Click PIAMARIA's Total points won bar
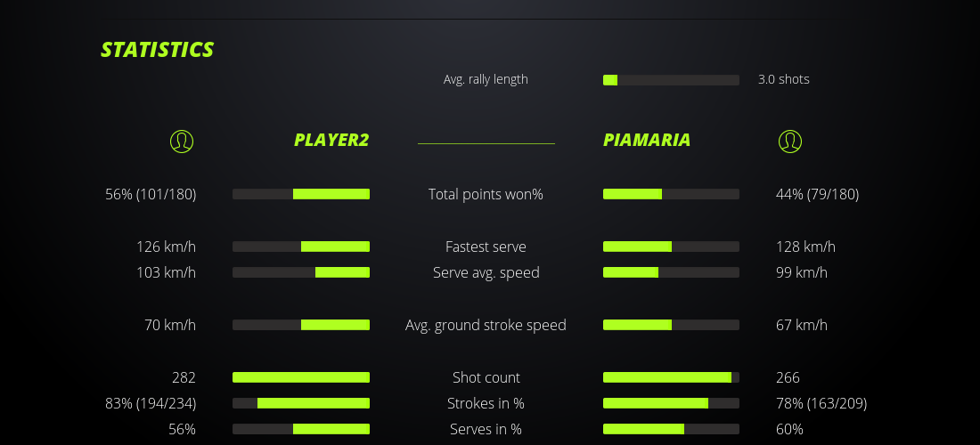The image size is (980, 445). [x=671, y=194]
